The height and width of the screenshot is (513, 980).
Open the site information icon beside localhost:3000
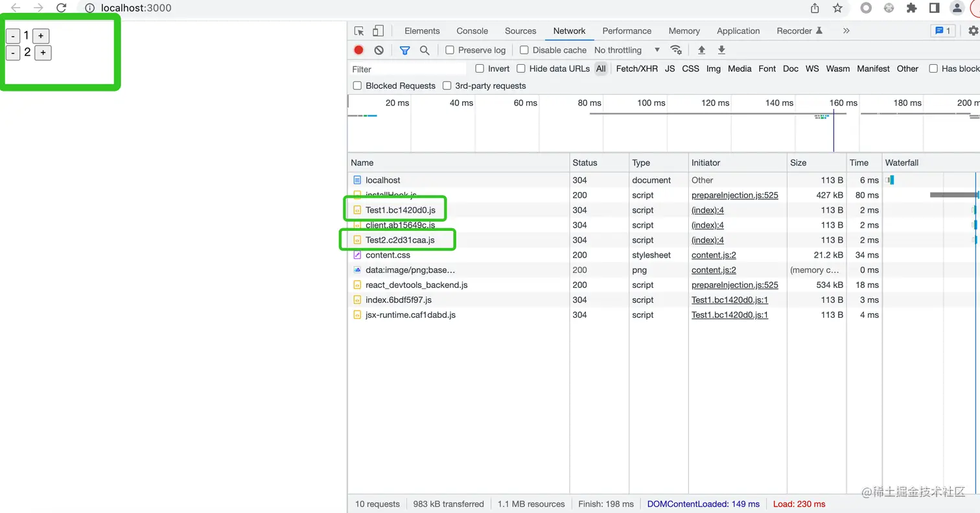point(89,8)
